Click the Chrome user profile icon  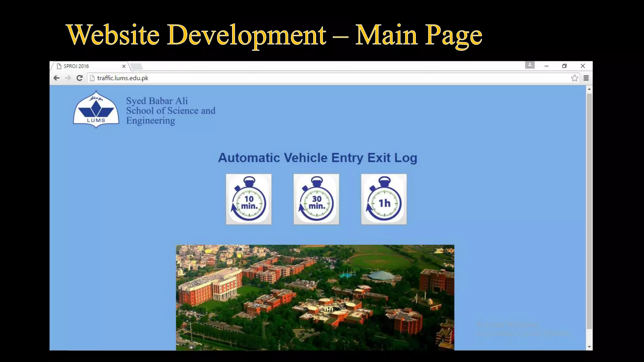tap(530, 65)
